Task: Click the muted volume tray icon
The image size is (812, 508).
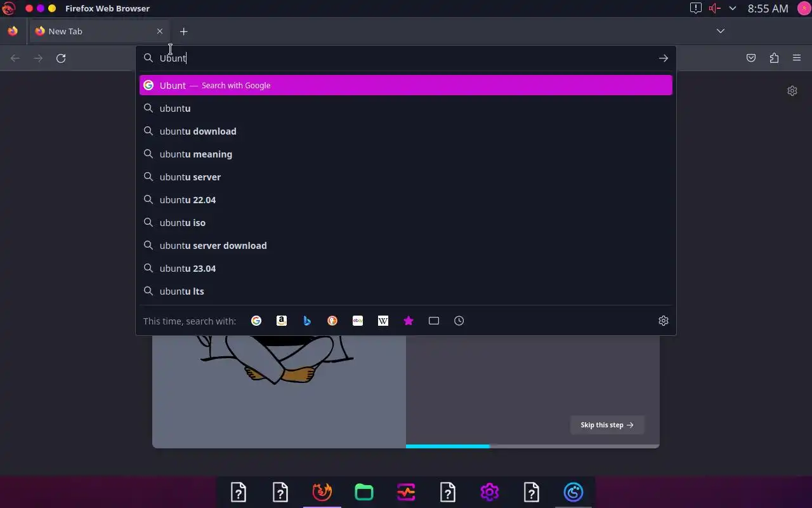Action: [715, 8]
